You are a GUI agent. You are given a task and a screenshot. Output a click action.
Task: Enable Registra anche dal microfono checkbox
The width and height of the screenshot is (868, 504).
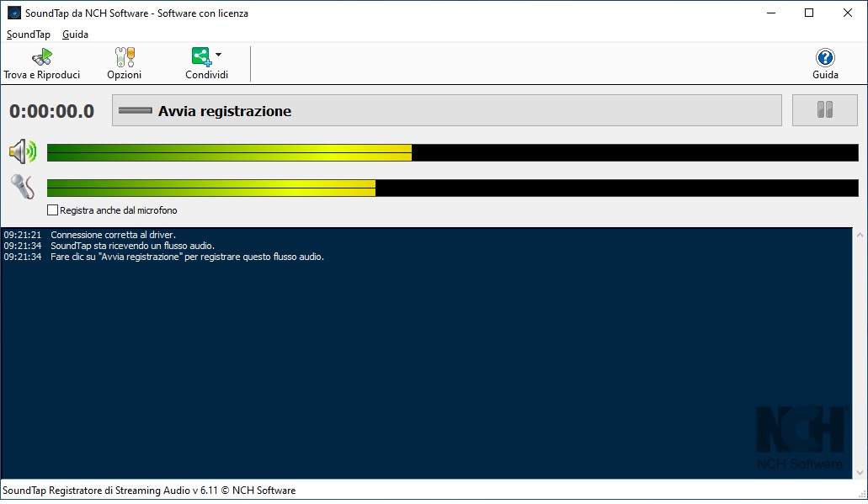click(x=52, y=210)
